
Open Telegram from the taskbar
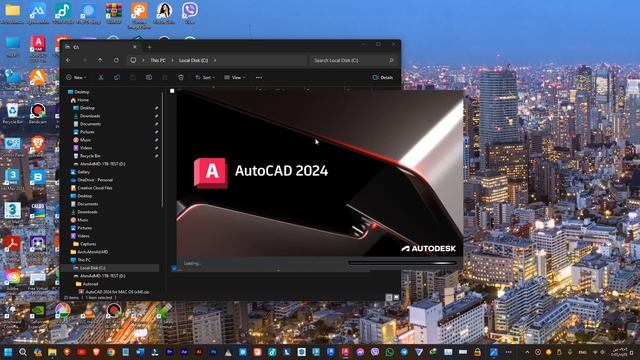pos(404,352)
